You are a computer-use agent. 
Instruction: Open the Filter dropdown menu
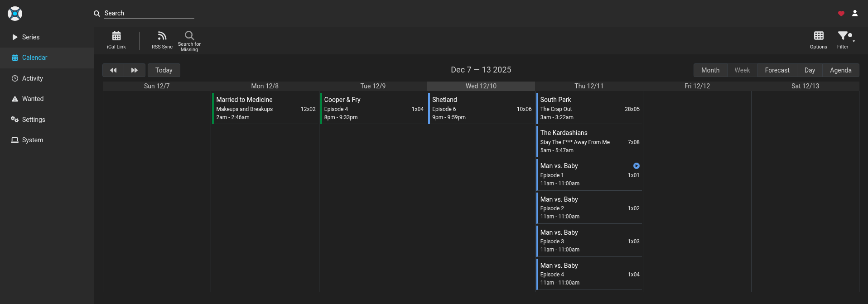coord(844,36)
